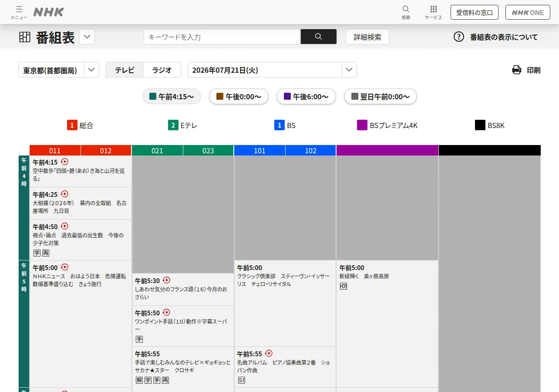
Task: Play icon next to 午前4:50 視点・論点
Action: [x=64, y=226]
